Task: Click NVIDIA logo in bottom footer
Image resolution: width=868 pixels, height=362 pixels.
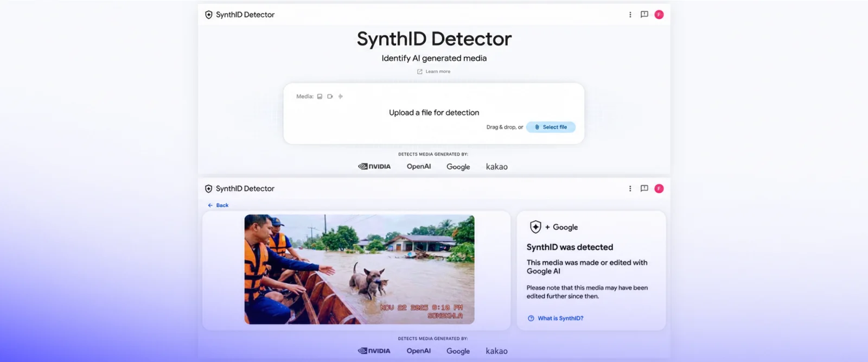Action: pos(374,351)
